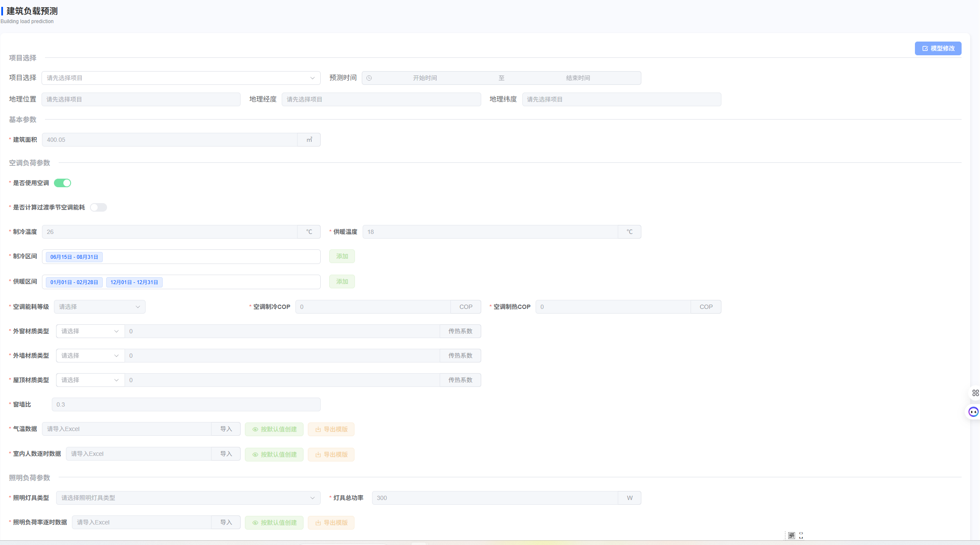Click the IME punctuation mode icon

[801, 536]
